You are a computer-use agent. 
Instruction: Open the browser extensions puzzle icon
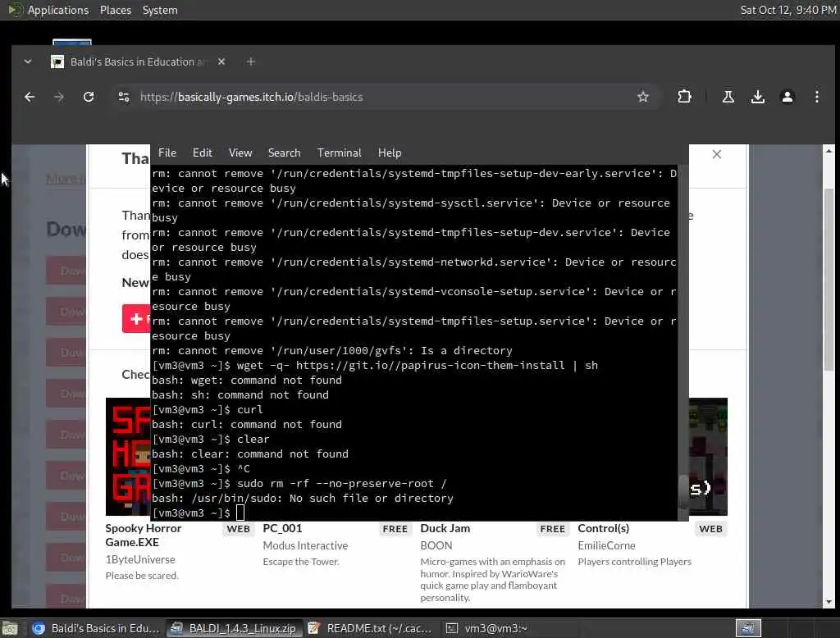(x=684, y=97)
